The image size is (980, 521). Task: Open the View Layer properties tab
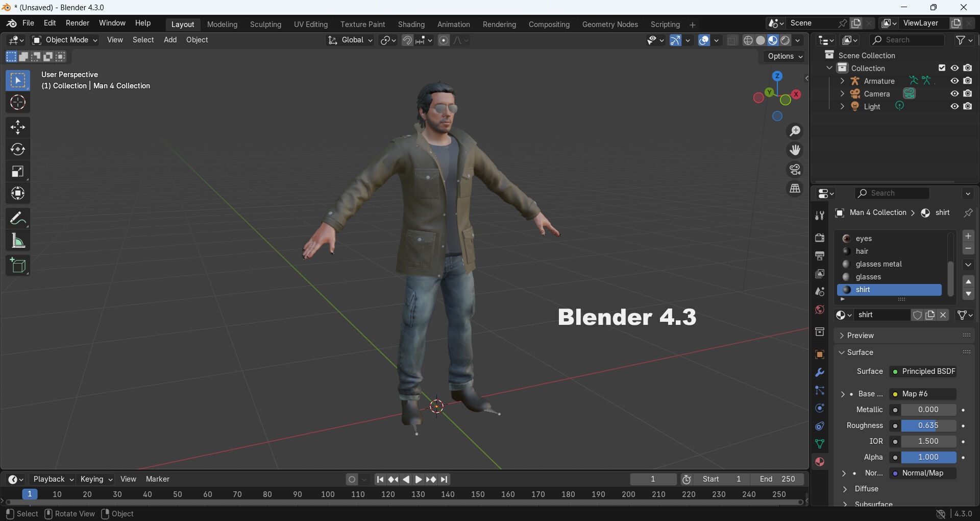coord(820,274)
